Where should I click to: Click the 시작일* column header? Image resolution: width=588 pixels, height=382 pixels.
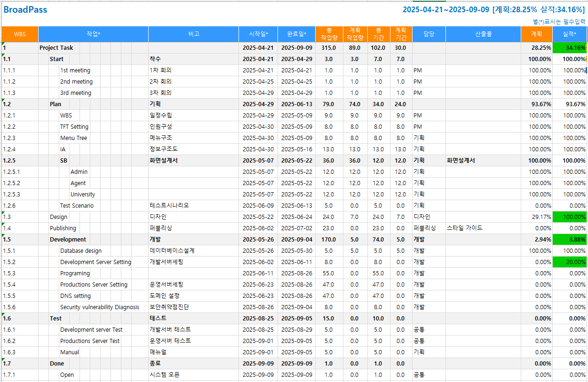(258, 34)
